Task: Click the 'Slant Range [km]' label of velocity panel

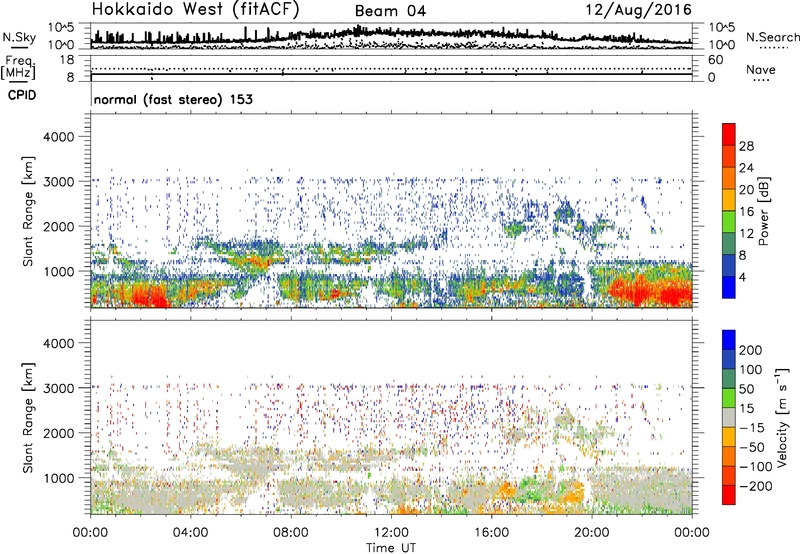Action: pos(28,418)
